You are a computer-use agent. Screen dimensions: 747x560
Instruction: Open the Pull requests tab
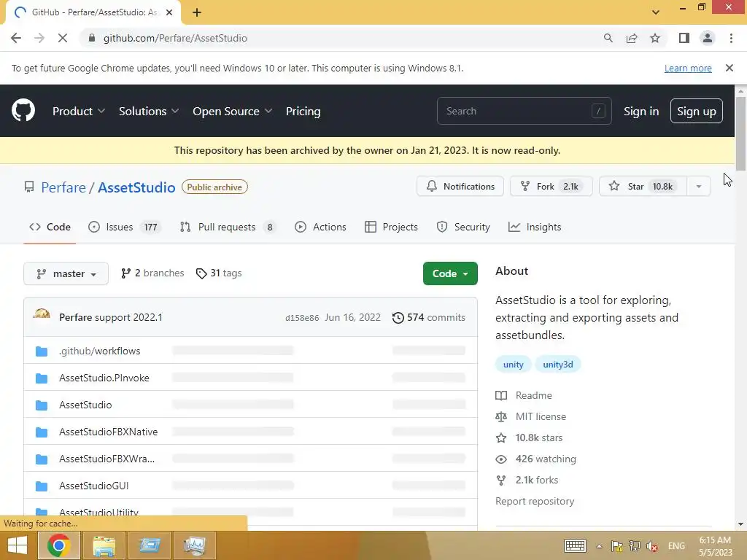[228, 227]
